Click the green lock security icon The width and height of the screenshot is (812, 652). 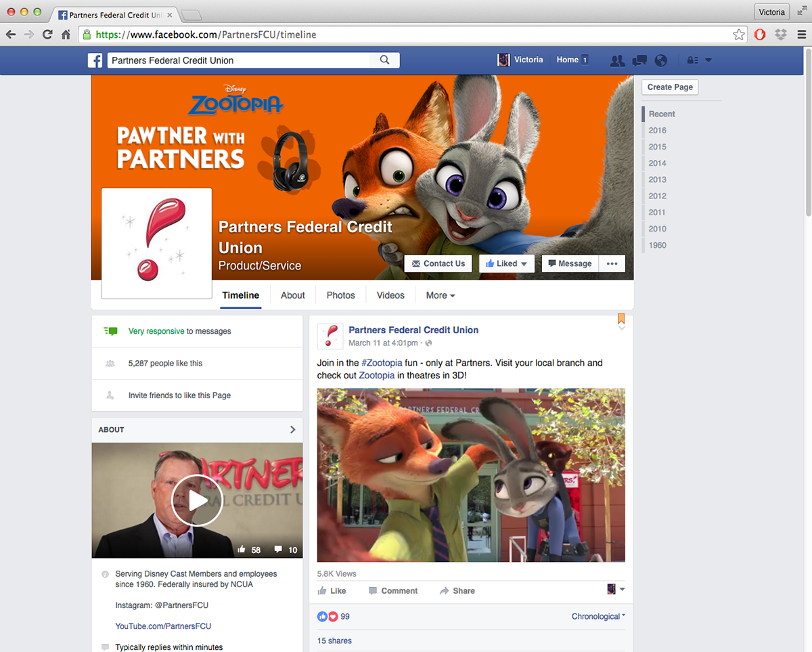point(86,35)
